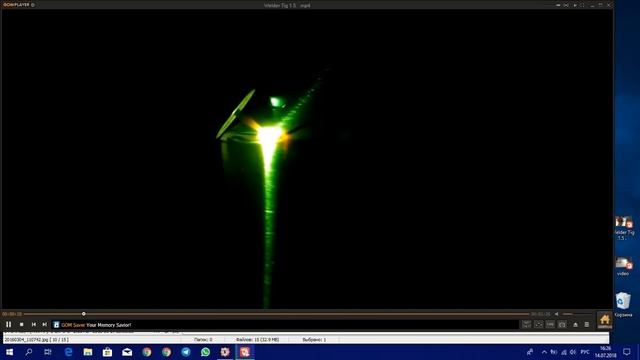
Task: Click the seek bar position handle
Action: [84, 314]
